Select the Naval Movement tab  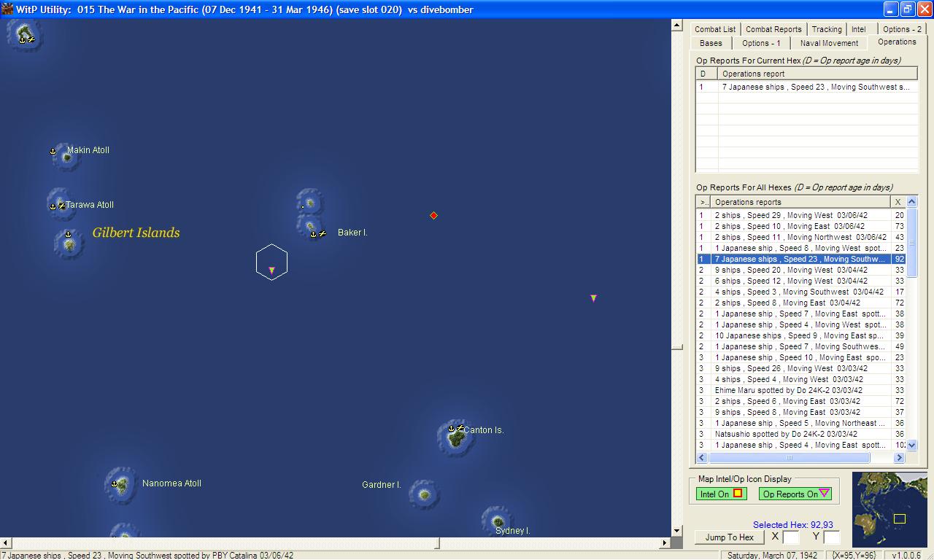(x=829, y=43)
